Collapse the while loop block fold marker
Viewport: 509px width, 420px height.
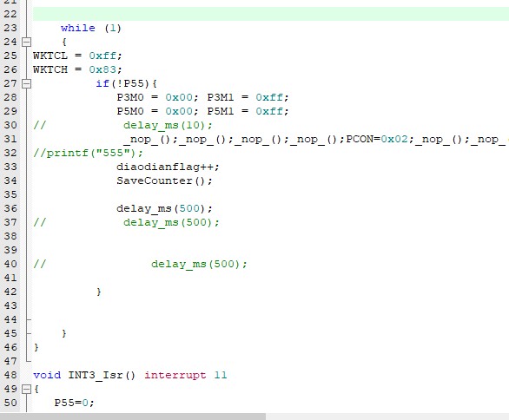coord(26,42)
